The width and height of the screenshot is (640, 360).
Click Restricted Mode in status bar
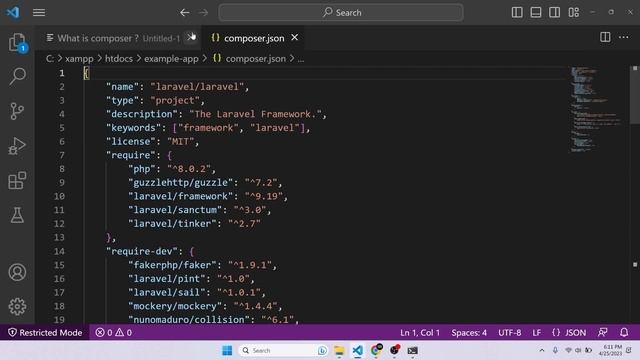click(45, 333)
